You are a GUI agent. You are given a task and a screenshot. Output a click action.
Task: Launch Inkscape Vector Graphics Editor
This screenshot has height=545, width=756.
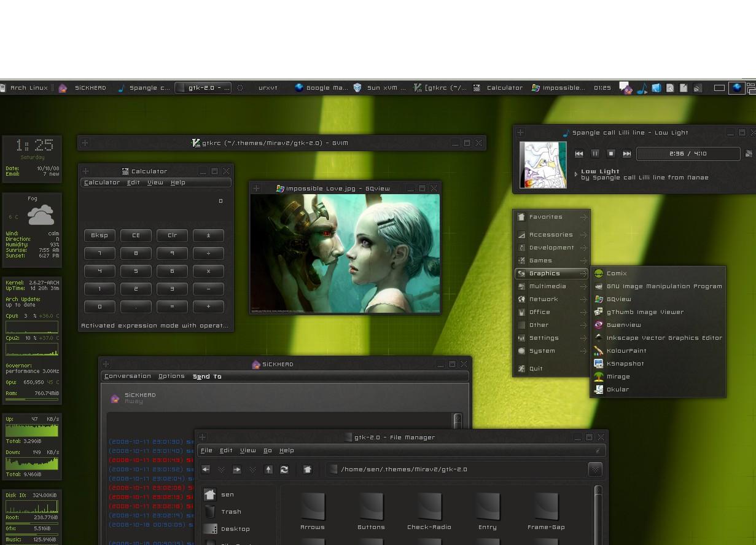coord(658,338)
